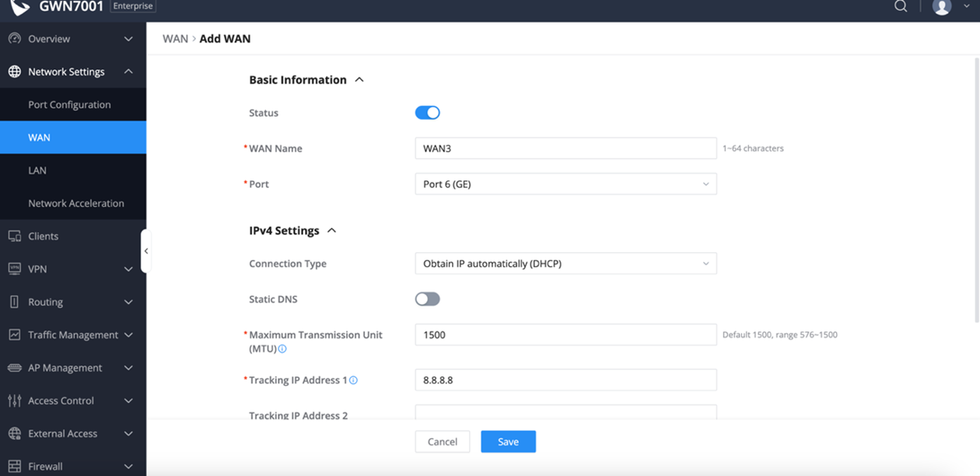The height and width of the screenshot is (476, 980).
Task: Click the Tracking IP Address 1 info icon
Action: [353, 380]
